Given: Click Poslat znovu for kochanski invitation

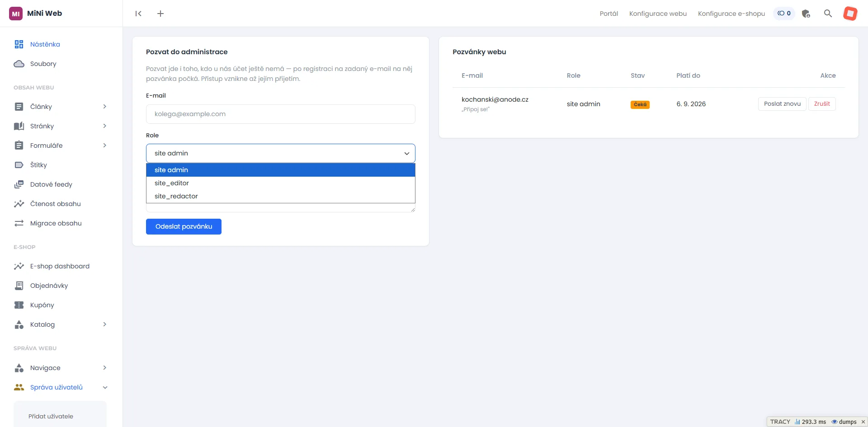Looking at the screenshot, I should point(782,104).
